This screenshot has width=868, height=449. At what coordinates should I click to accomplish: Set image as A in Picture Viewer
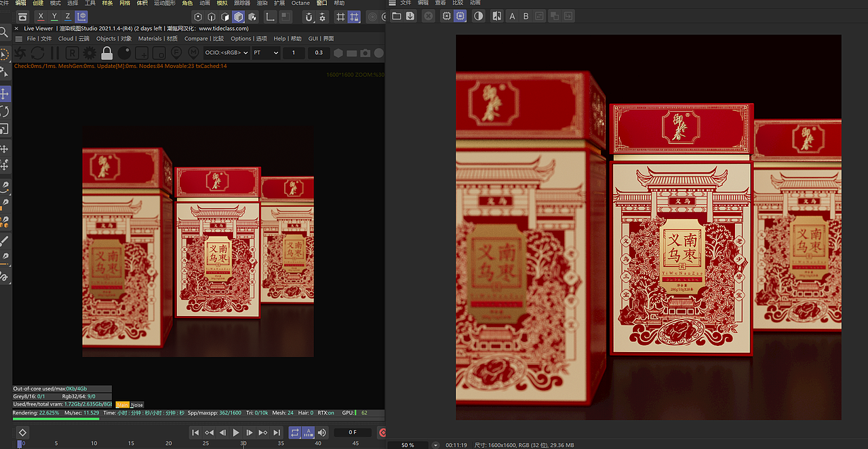512,16
